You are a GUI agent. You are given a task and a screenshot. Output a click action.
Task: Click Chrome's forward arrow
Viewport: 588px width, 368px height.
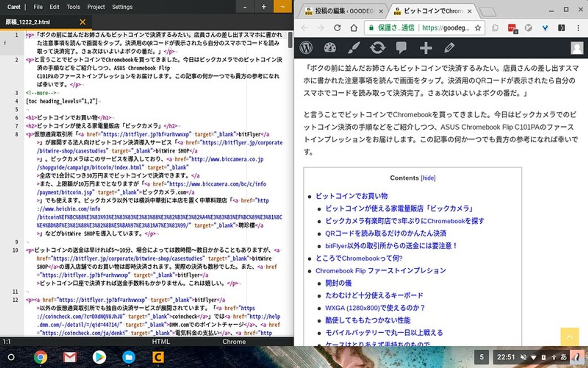321,28
